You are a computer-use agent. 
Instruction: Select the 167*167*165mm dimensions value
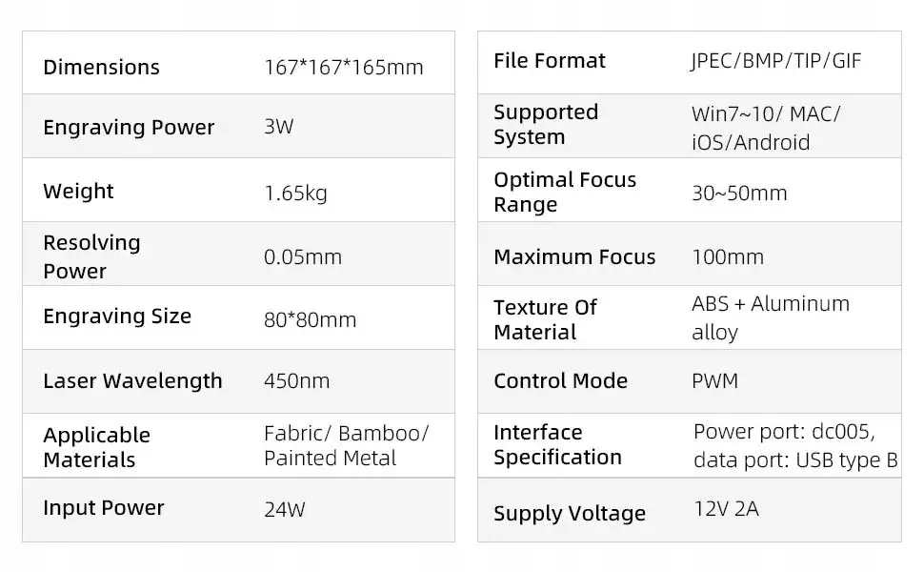click(x=343, y=68)
